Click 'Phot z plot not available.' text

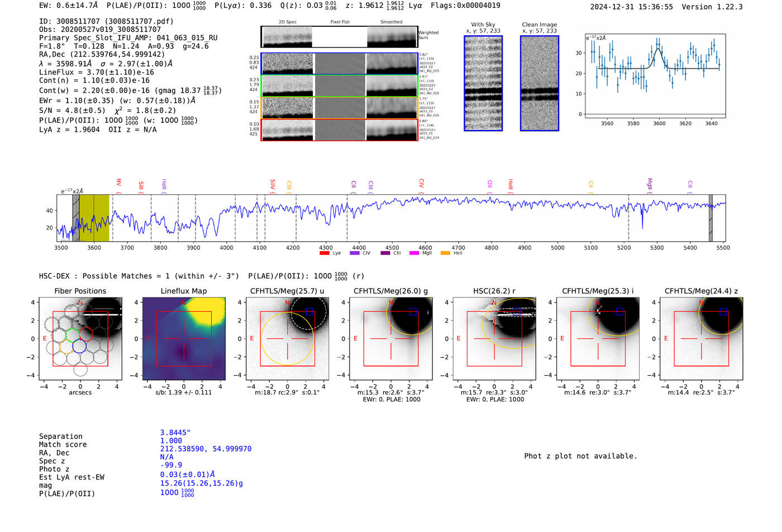pyautogui.click(x=580, y=456)
